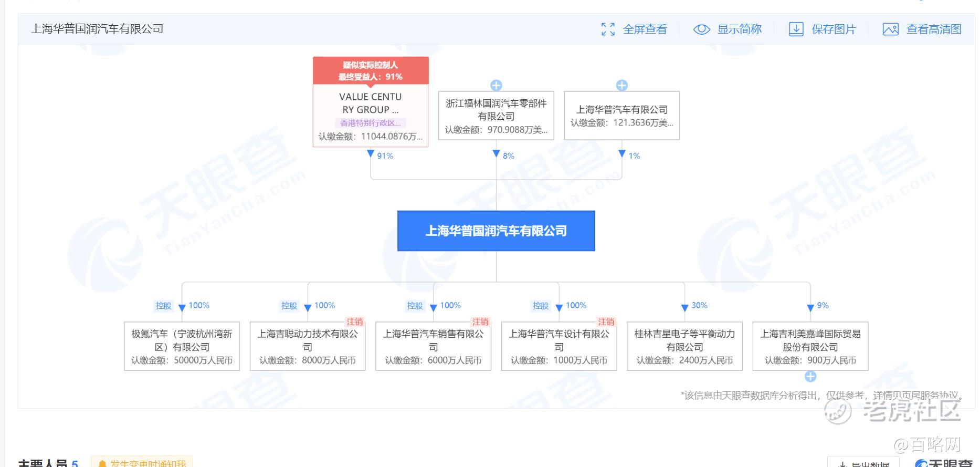Click the fullscreen view icon
Screen dimensions: 980x467
[608, 29]
